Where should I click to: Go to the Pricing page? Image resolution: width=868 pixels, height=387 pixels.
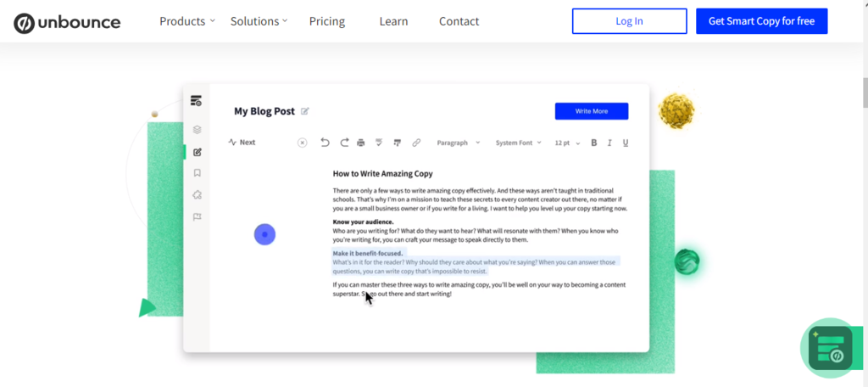click(x=326, y=21)
